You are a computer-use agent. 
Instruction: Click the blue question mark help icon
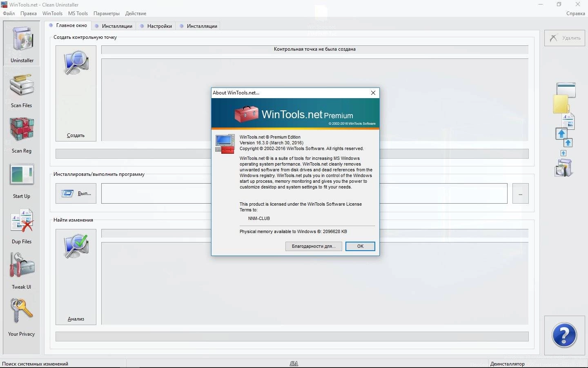[564, 335]
